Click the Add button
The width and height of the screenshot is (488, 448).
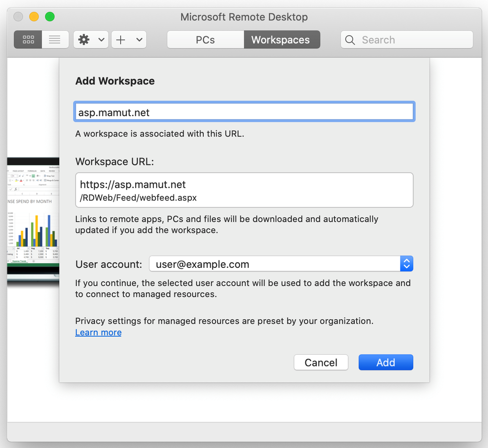[385, 362]
